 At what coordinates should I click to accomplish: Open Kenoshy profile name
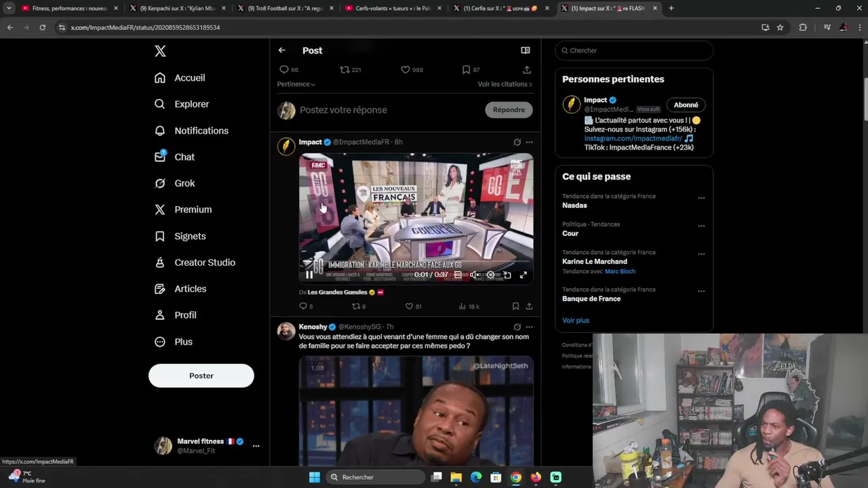tap(313, 327)
